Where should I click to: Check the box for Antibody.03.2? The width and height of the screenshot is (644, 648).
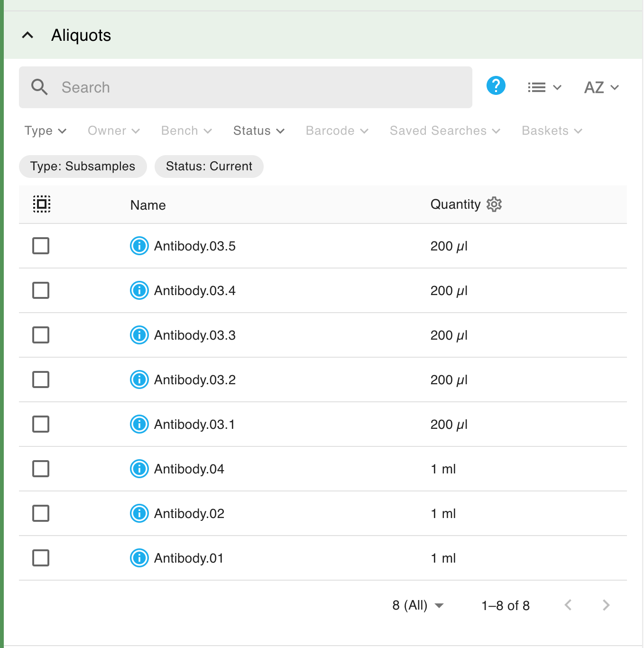41,380
